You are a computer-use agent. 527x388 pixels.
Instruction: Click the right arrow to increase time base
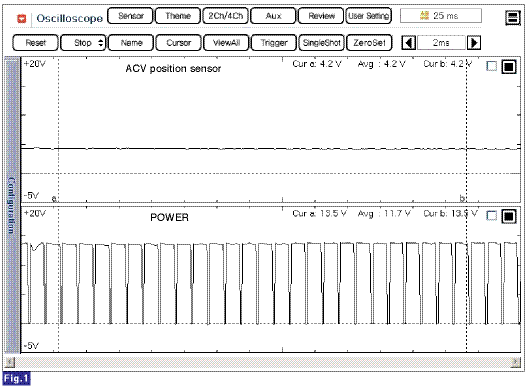[474, 43]
